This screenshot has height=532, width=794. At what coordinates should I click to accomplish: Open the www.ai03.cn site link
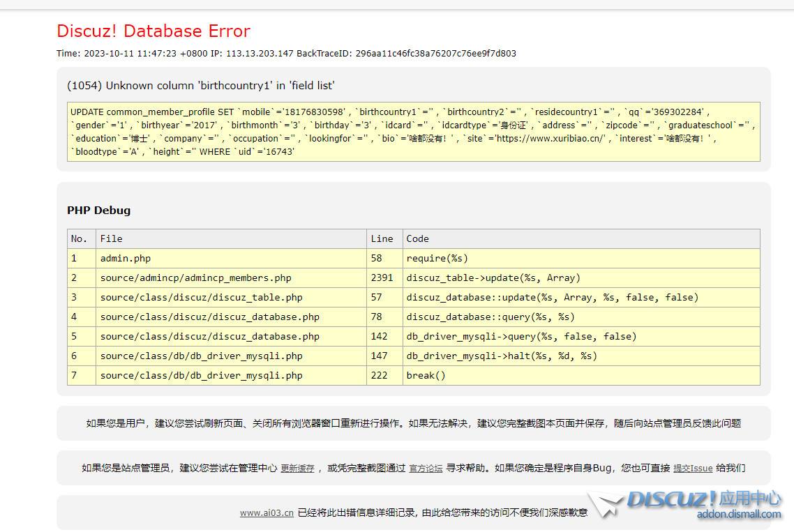click(267, 512)
